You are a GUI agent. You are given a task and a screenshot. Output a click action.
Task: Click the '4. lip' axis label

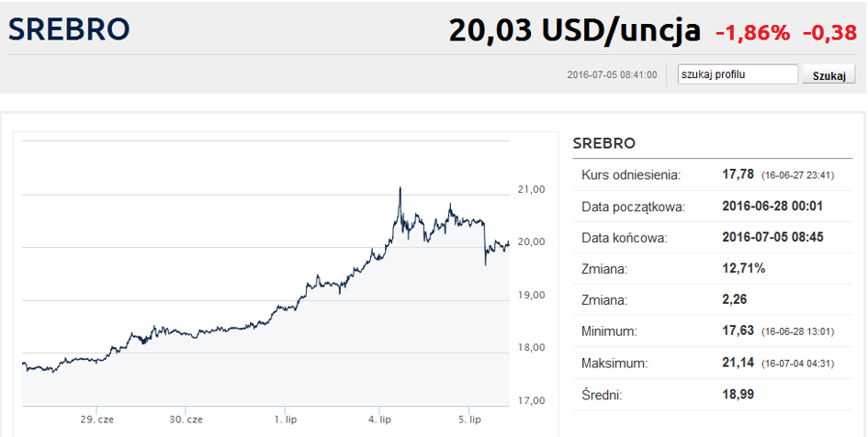tap(379, 420)
